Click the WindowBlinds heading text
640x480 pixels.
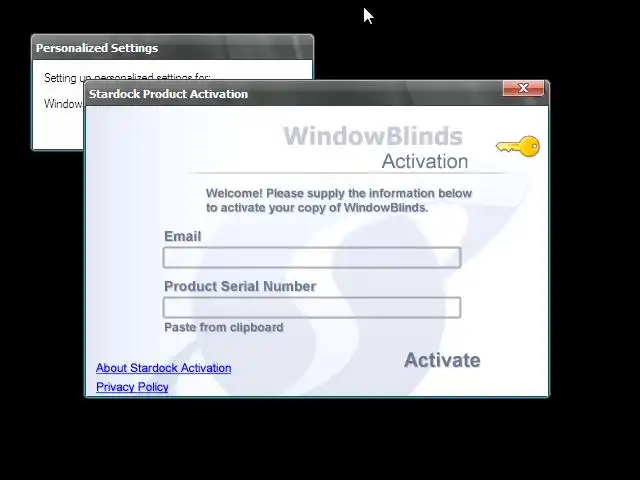[x=373, y=136]
